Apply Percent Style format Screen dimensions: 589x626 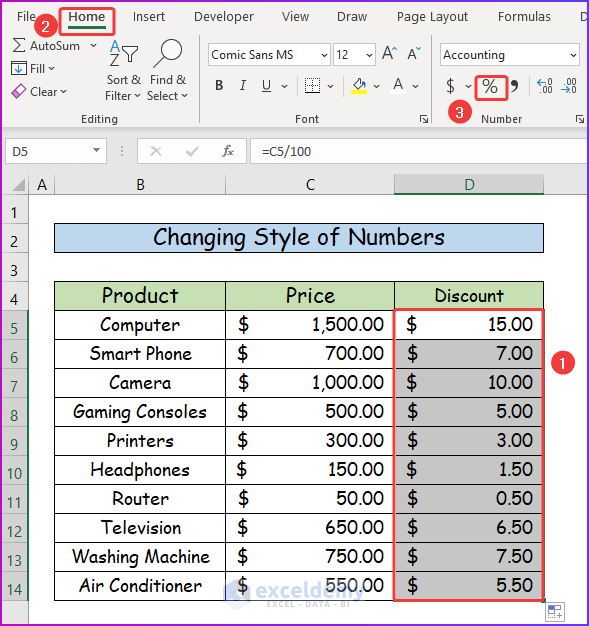click(490, 87)
